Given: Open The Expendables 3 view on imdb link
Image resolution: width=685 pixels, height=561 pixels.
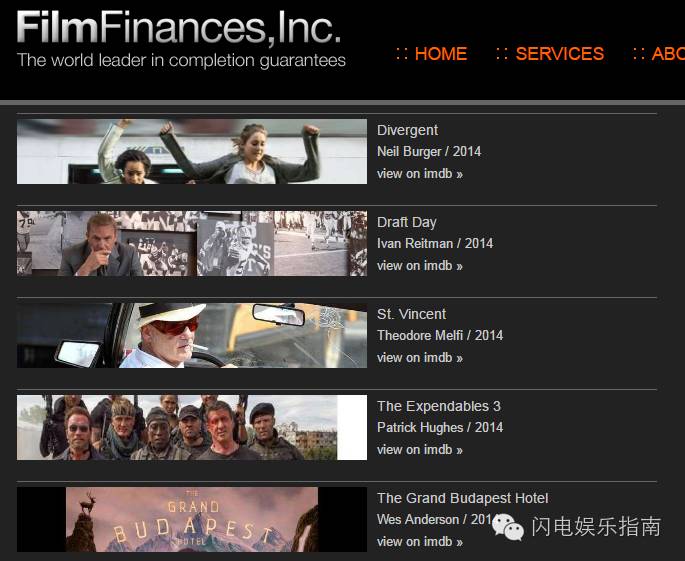Looking at the screenshot, I should tap(420, 449).
